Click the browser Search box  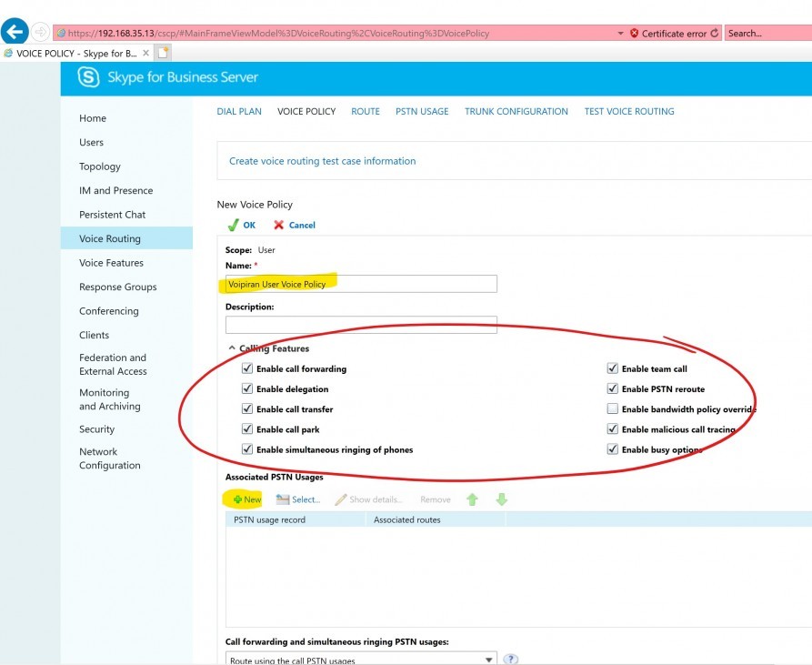tap(768, 33)
